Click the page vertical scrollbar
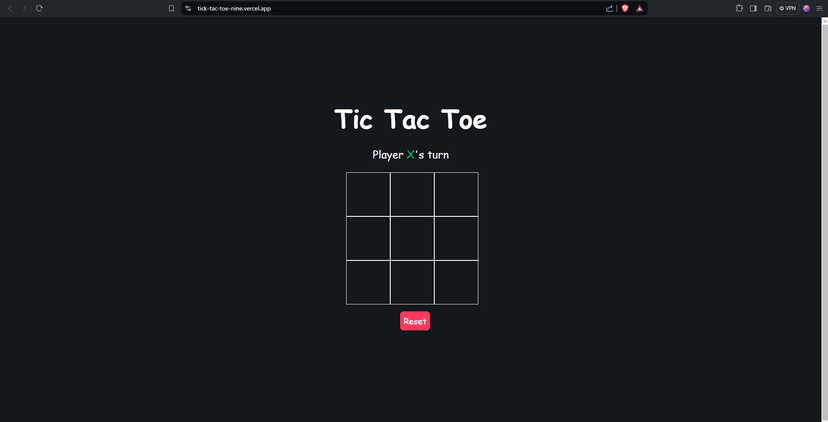Screen dimensions: 828x422 tap(824, 219)
